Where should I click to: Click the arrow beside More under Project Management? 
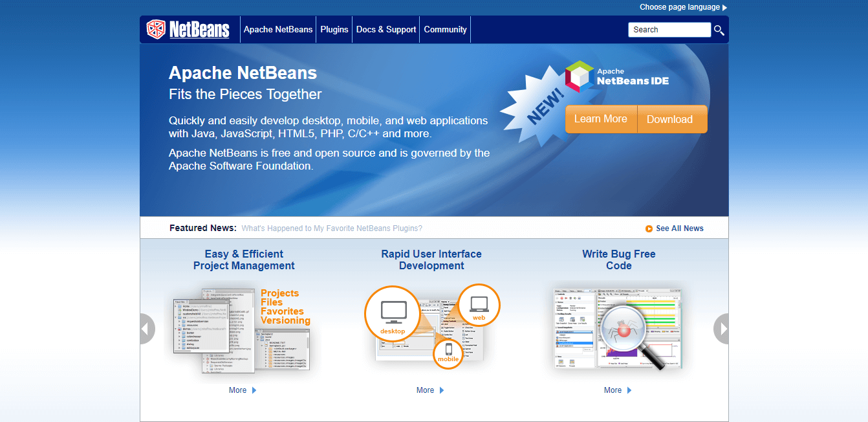254,390
